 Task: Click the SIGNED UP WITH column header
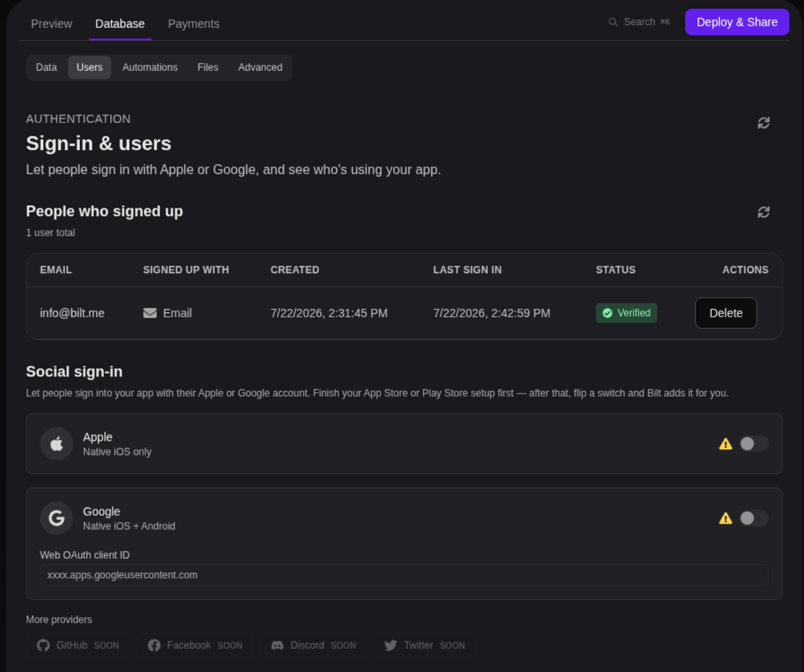tap(186, 270)
